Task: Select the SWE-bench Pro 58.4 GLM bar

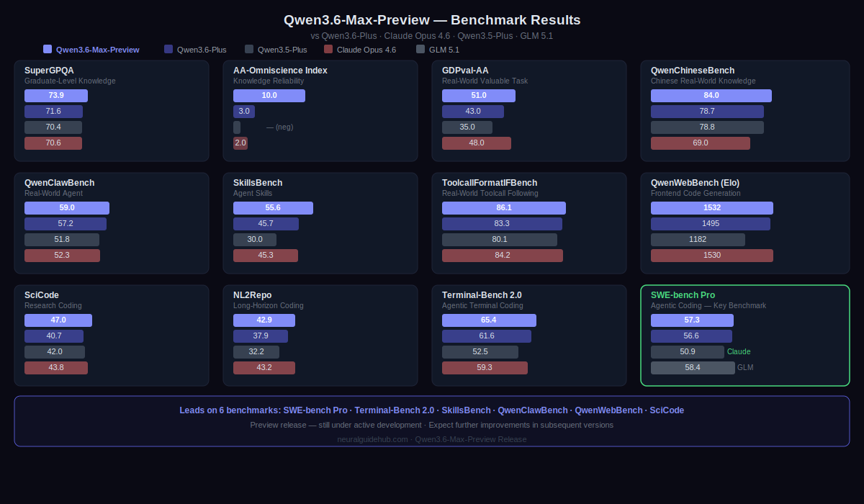Action: click(693, 368)
